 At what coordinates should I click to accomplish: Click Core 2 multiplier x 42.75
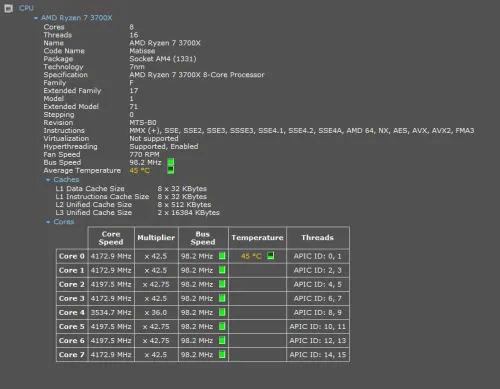tap(156, 285)
